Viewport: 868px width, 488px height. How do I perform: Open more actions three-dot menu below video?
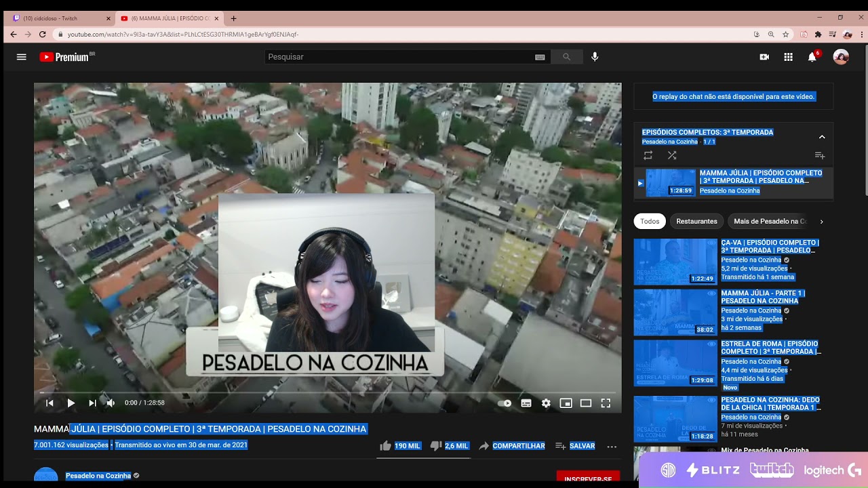point(612,446)
